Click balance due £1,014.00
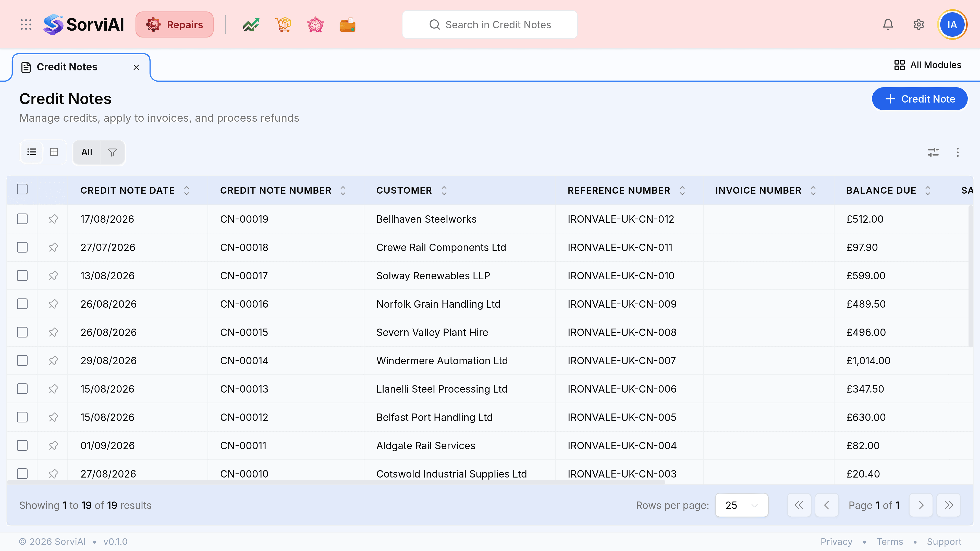This screenshot has width=980, height=551. (868, 360)
